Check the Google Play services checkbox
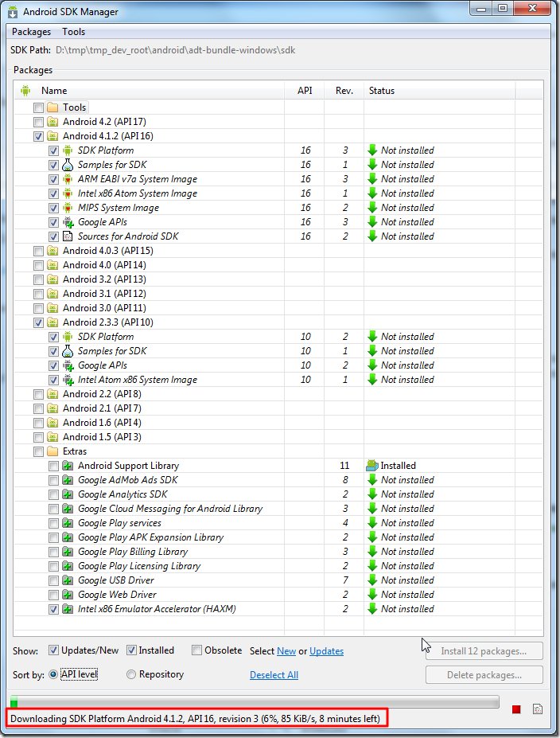 53,523
